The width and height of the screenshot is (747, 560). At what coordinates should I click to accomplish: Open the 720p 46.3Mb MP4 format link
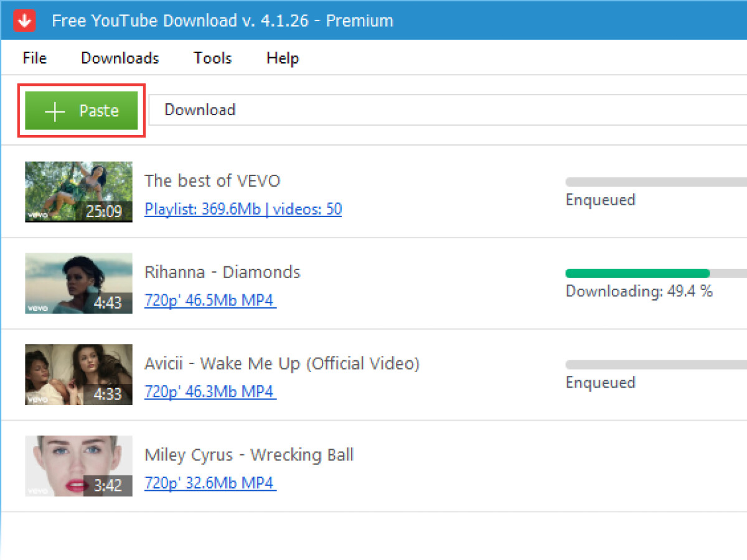(x=210, y=392)
